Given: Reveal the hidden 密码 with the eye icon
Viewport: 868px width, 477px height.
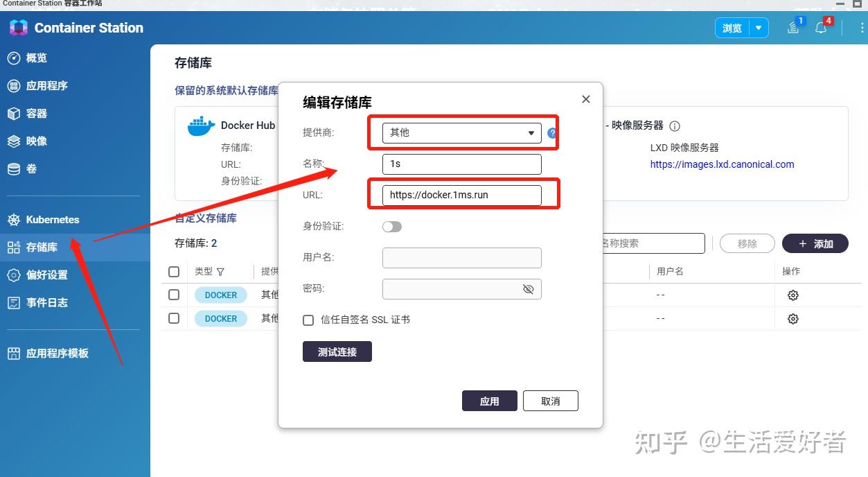Looking at the screenshot, I should coord(529,289).
